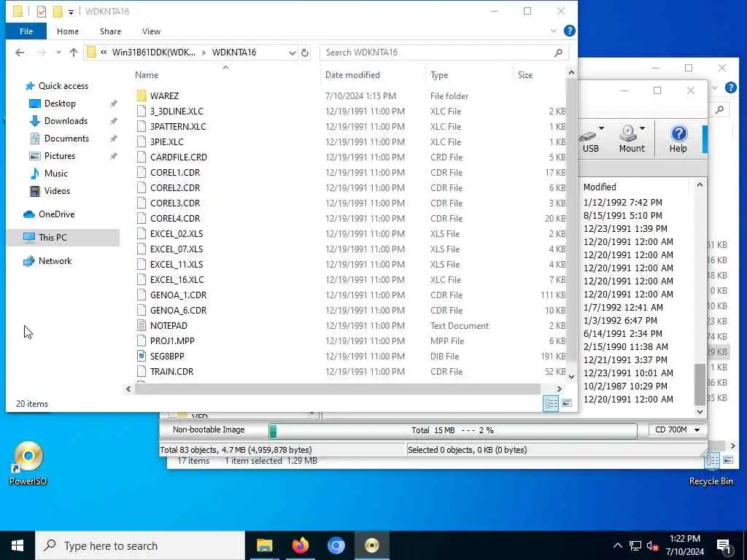Expand the address bar history dropdown
Screen dimensions: 747x560
point(292,52)
